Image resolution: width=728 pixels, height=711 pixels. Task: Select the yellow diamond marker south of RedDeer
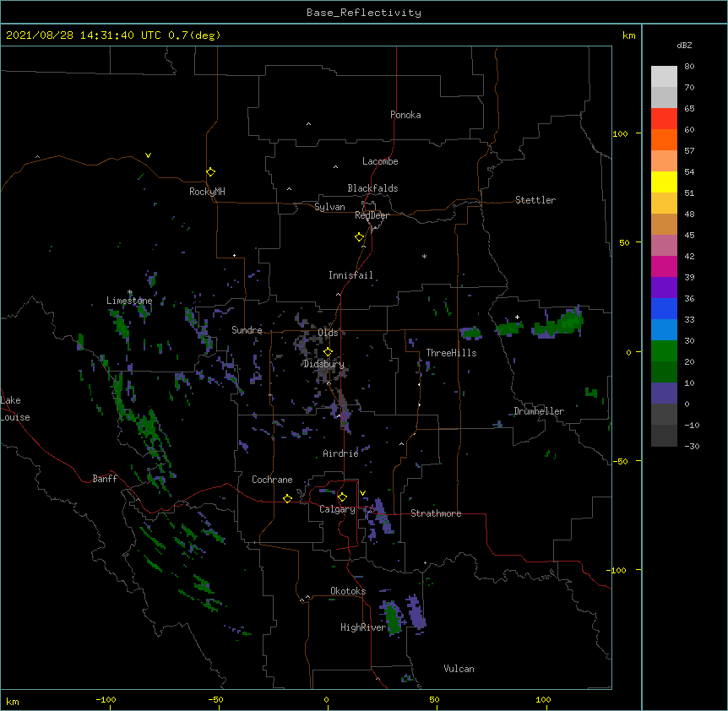coord(359,237)
